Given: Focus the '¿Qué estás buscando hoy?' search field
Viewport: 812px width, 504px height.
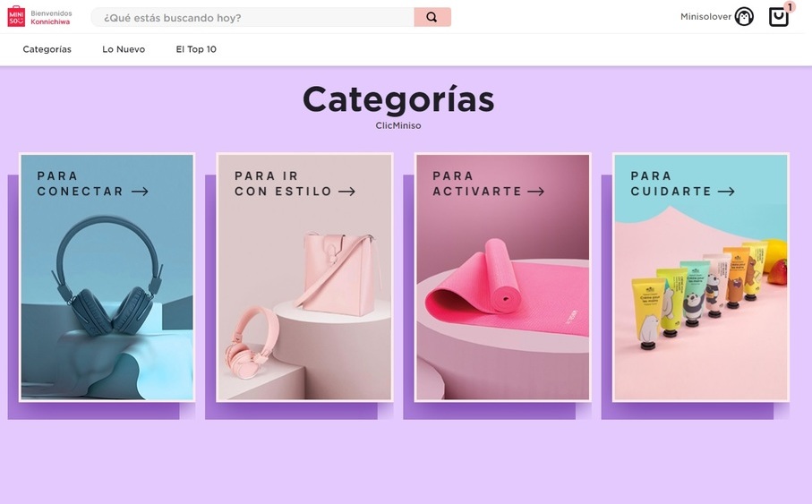Looking at the screenshot, I should (x=252, y=17).
